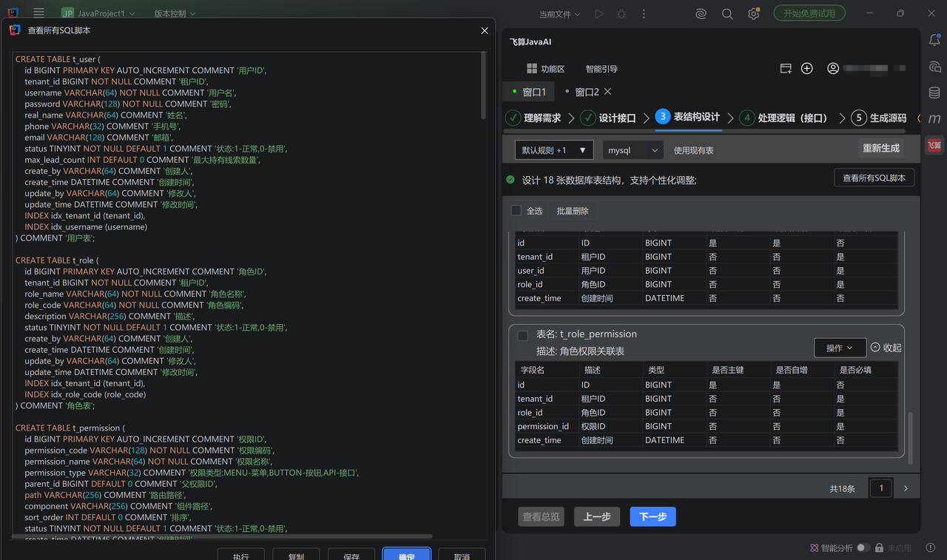Click the dialog title IntelliJ icon
This screenshot has height=560, width=947.
(15, 30)
